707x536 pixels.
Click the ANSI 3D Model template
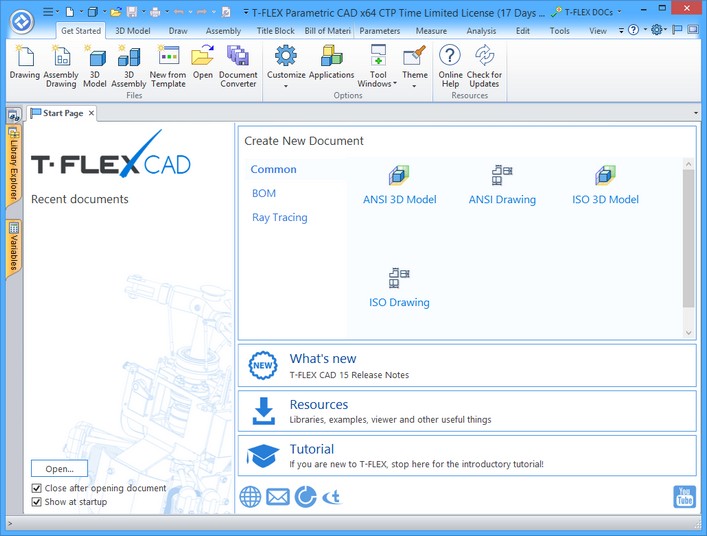click(399, 185)
